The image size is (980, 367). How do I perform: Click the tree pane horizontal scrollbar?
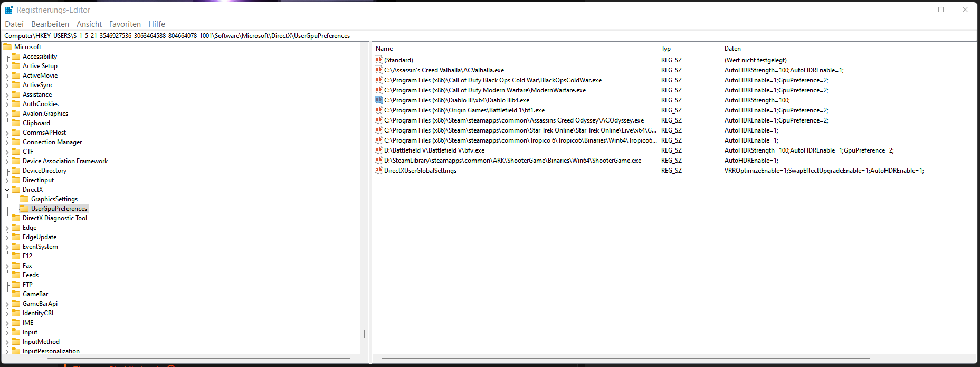[x=199, y=359]
